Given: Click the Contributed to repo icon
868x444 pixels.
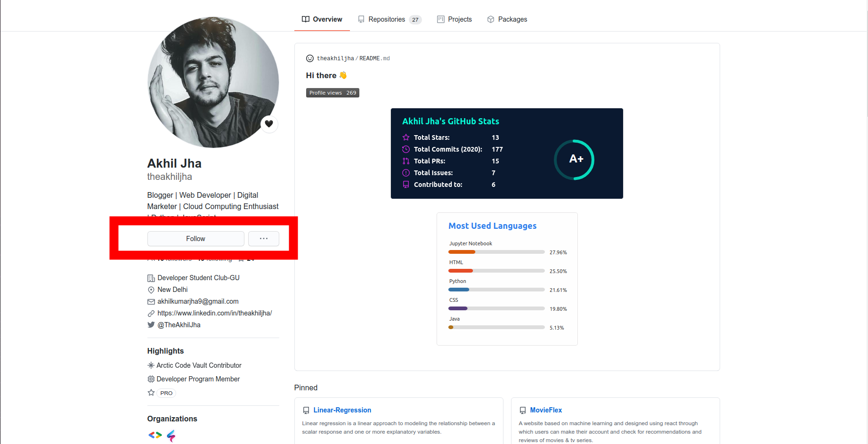Looking at the screenshot, I should tap(406, 185).
